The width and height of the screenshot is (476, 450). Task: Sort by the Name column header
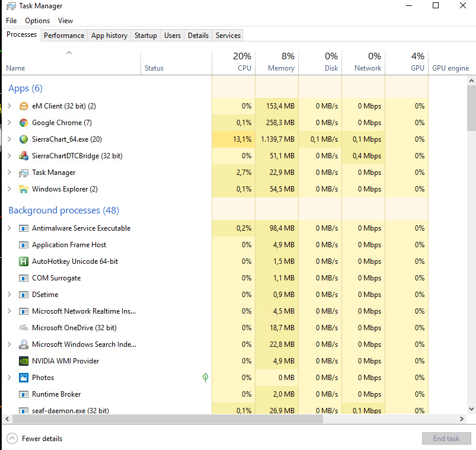coord(72,63)
